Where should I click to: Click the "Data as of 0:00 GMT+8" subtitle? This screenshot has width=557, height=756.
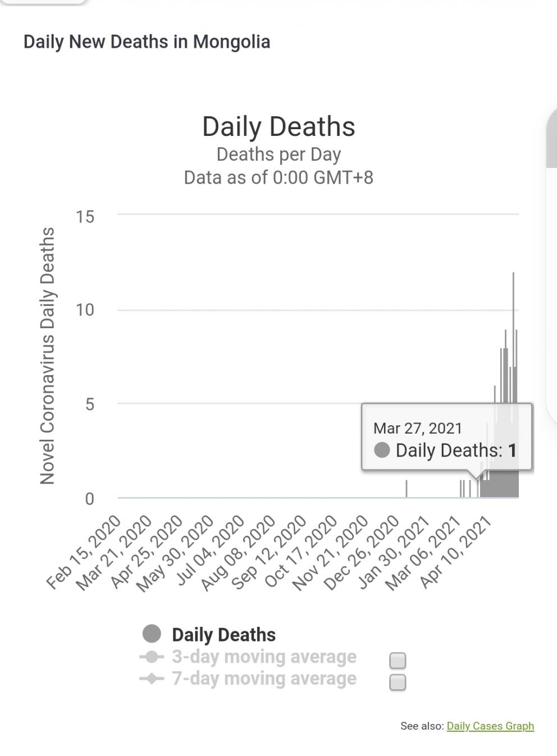(x=278, y=177)
